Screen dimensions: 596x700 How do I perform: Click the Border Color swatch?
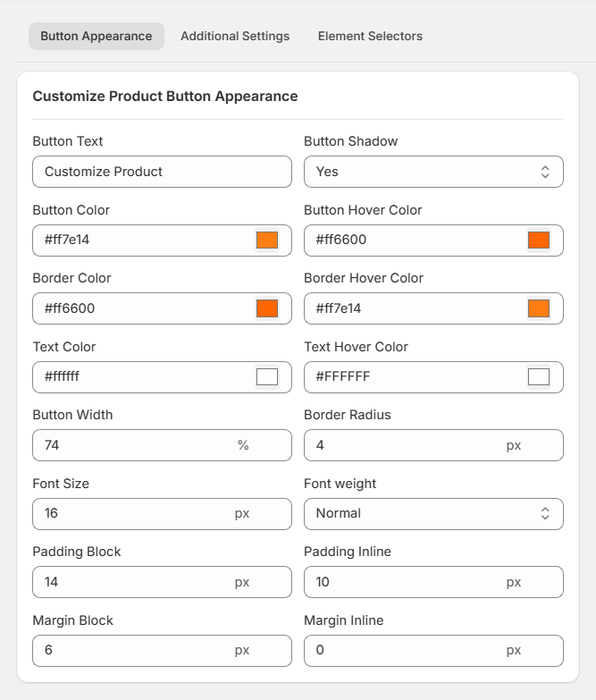coord(267,308)
